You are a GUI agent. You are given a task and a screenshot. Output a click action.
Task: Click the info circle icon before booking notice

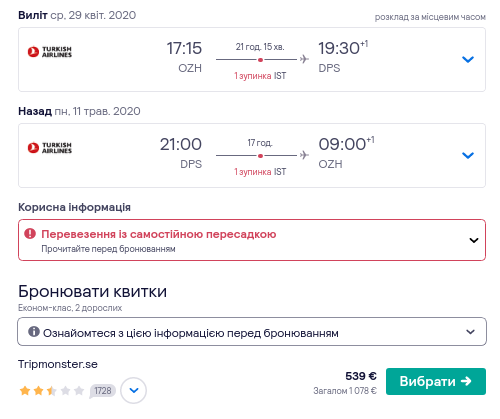[34, 332]
